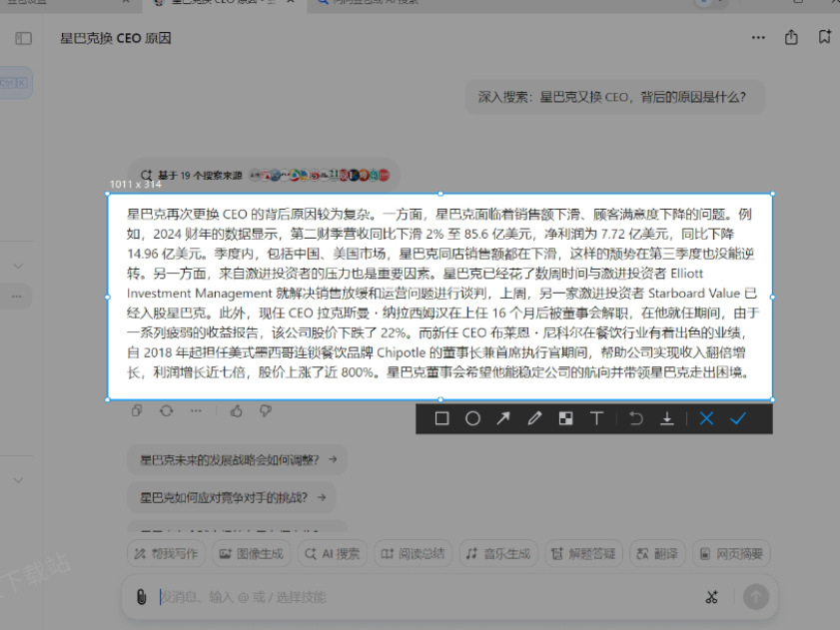Confirm the screenshot with checkmark icon
This screenshot has width=840, height=630.
point(738,418)
